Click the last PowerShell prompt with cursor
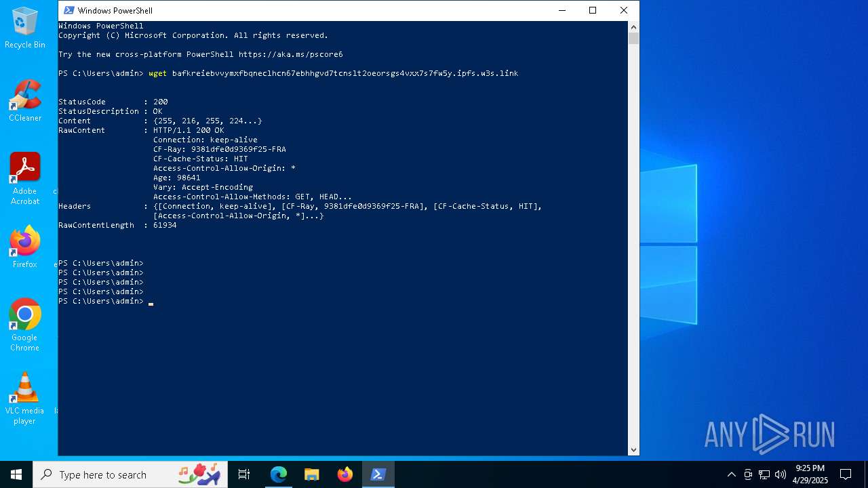The width and height of the screenshot is (868, 488). tap(106, 301)
